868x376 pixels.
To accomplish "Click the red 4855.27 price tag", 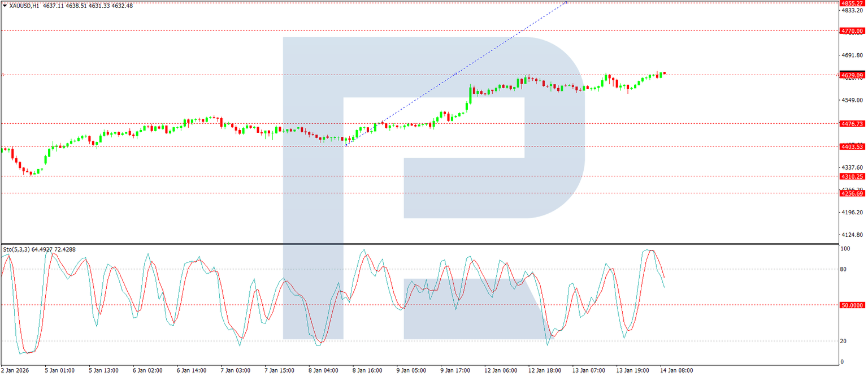I will click(852, 4).
